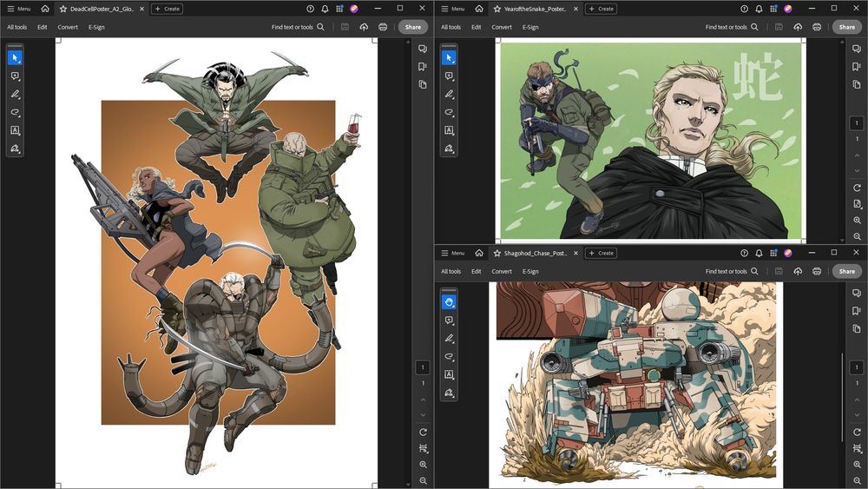This screenshot has width=868, height=489.
Task: Click Find text or tools in Shagohod_Chase window
Action: (x=732, y=271)
